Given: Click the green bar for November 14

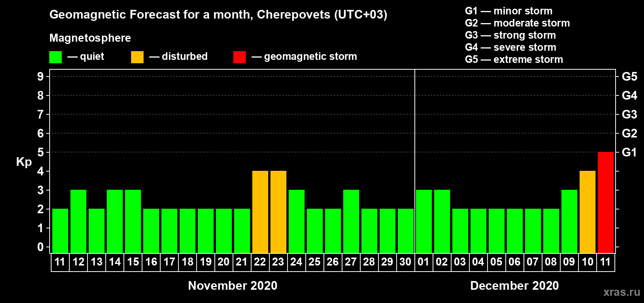Looking at the screenshot, I should tap(114, 221).
